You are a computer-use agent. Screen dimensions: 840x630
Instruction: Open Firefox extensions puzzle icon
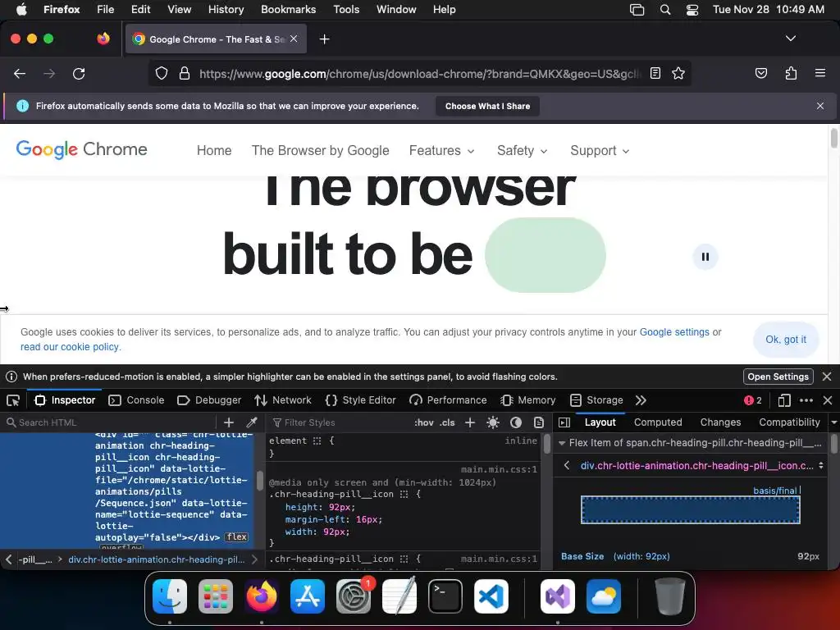point(791,73)
